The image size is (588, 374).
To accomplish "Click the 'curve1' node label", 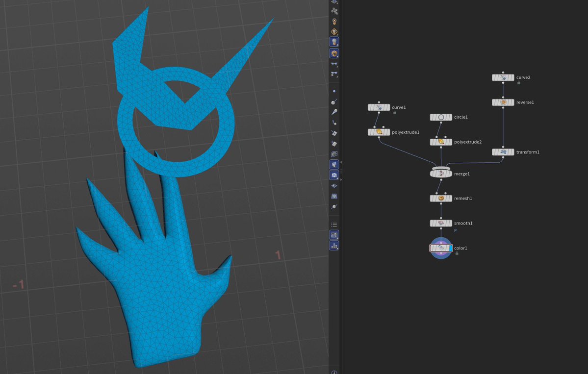I will [x=399, y=107].
